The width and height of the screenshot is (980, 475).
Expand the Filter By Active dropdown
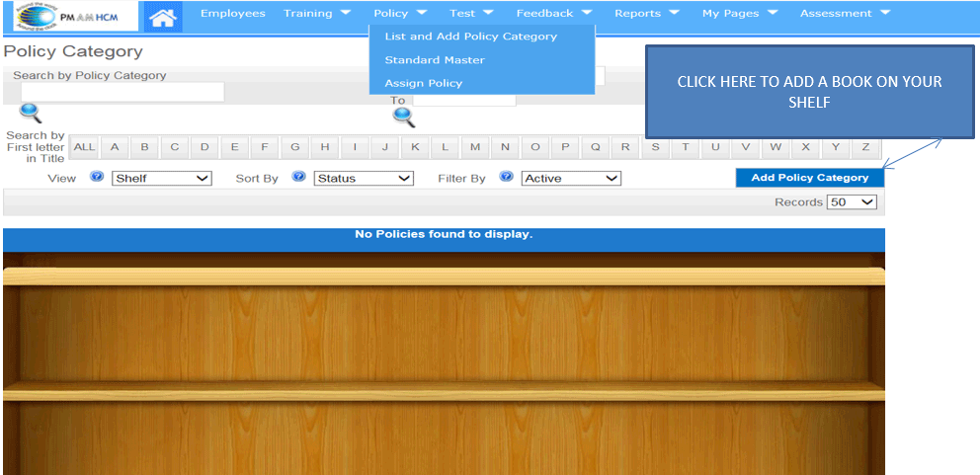[x=571, y=179]
